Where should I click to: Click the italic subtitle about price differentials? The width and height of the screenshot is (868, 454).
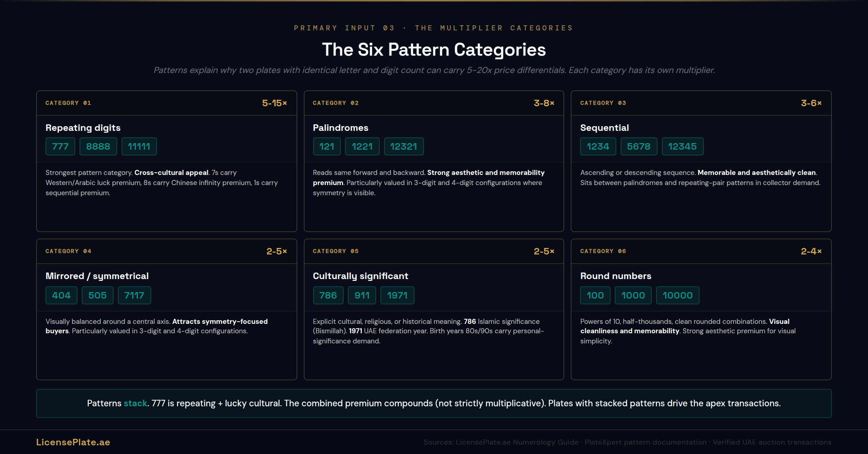pyautogui.click(x=434, y=70)
